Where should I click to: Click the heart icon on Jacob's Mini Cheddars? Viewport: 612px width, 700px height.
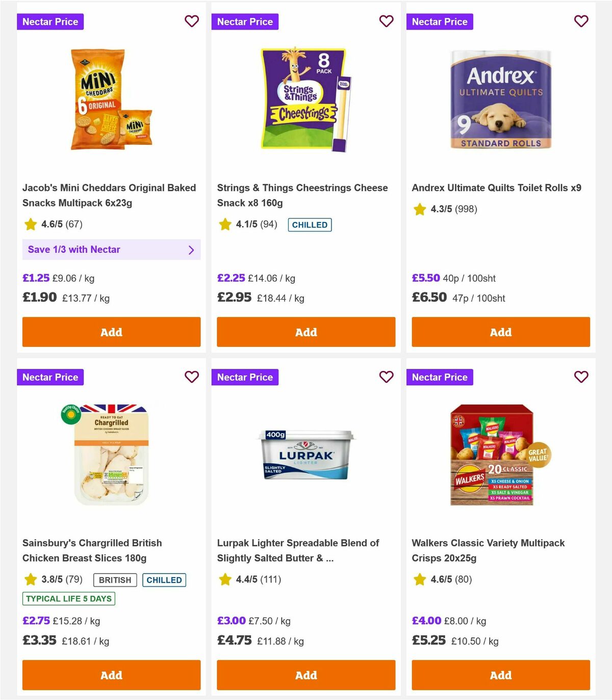pos(192,21)
